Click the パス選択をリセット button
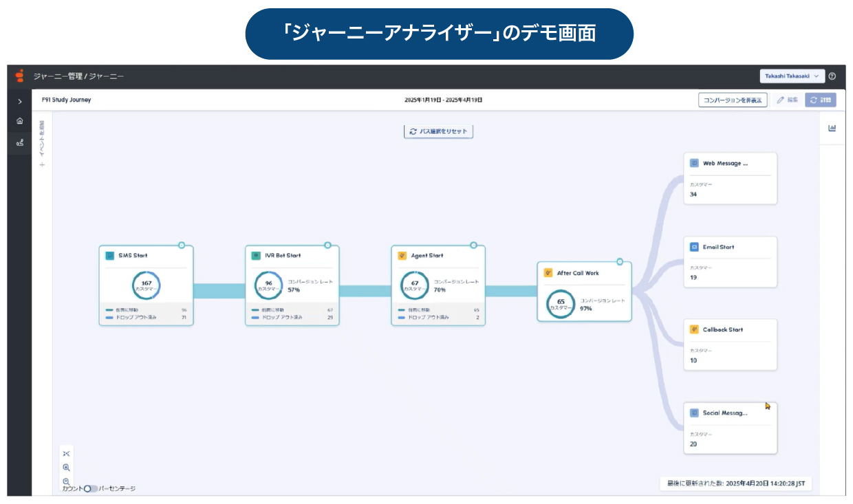 (438, 131)
